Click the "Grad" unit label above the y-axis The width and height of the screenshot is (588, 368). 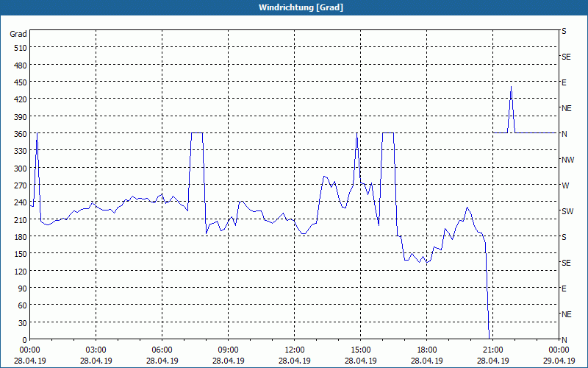pos(18,34)
